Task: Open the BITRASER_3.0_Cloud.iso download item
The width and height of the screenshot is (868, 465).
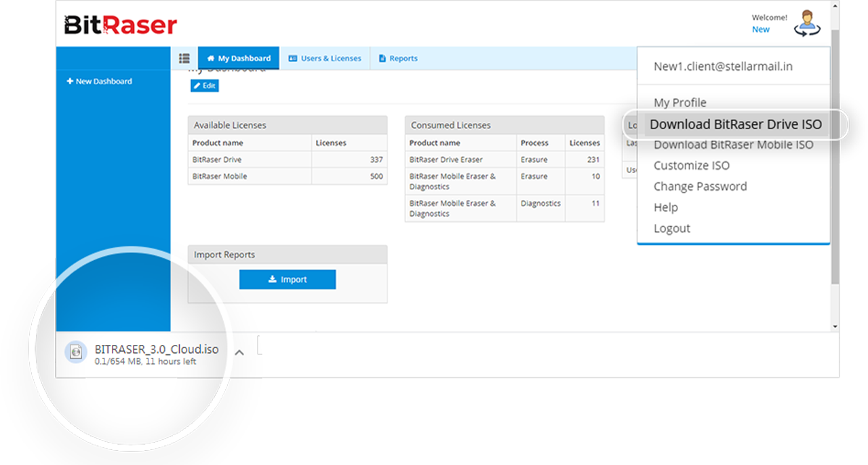Action: [x=156, y=350]
